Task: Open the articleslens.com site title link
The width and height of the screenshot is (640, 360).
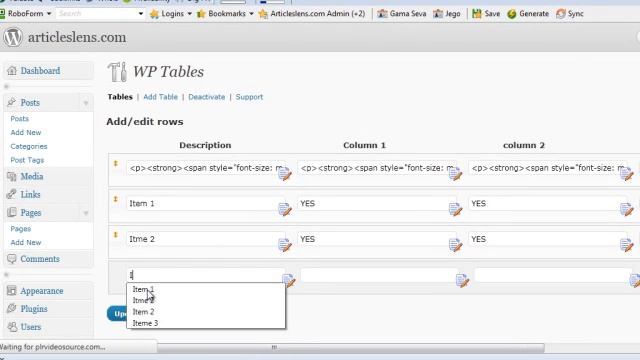Action: [x=77, y=37]
